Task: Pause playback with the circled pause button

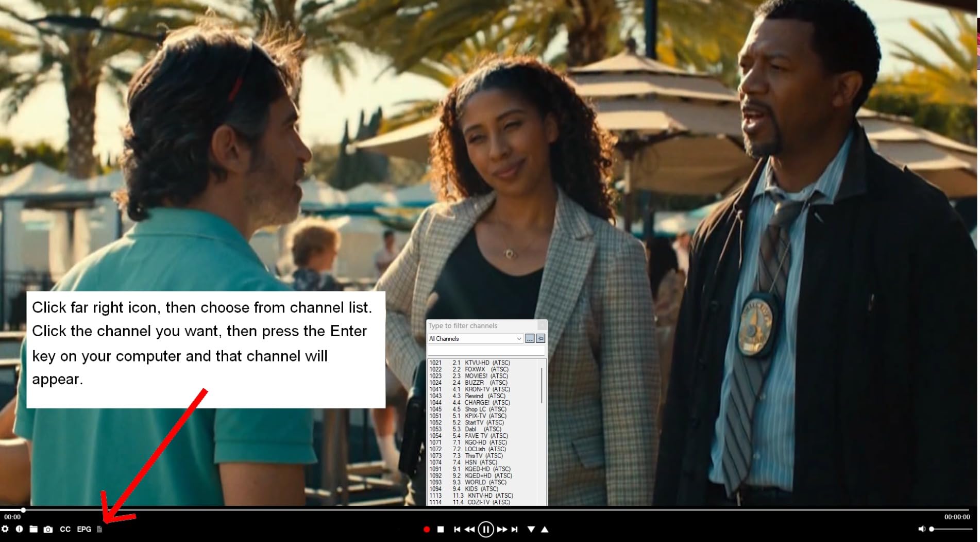Action: (x=485, y=529)
